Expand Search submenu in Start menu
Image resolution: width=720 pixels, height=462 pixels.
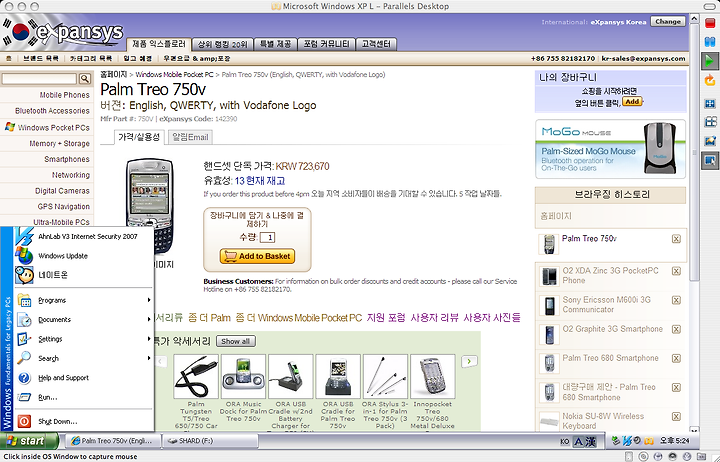84,358
